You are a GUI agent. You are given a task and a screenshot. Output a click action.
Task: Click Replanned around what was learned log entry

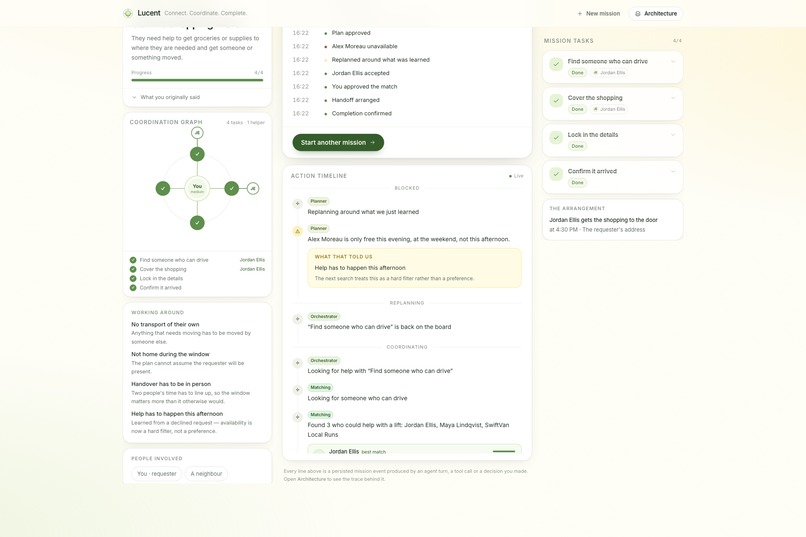click(x=380, y=60)
